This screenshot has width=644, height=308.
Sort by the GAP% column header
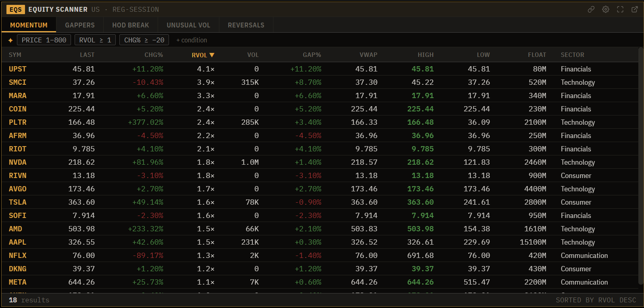[312, 55]
